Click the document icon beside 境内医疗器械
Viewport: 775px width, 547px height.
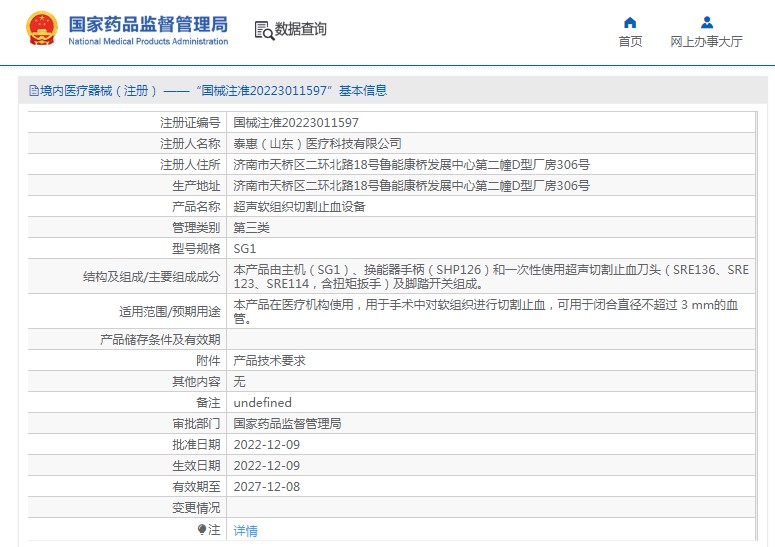tap(34, 90)
